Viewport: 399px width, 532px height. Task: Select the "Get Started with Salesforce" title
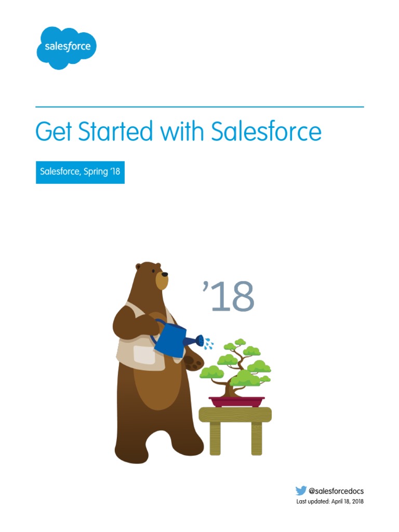[178, 132]
